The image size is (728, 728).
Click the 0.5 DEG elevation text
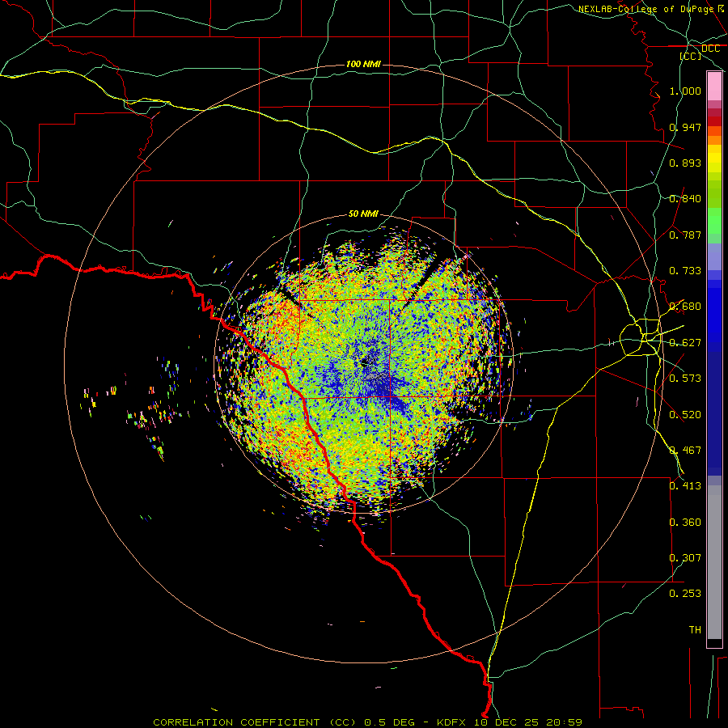click(x=390, y=722)
